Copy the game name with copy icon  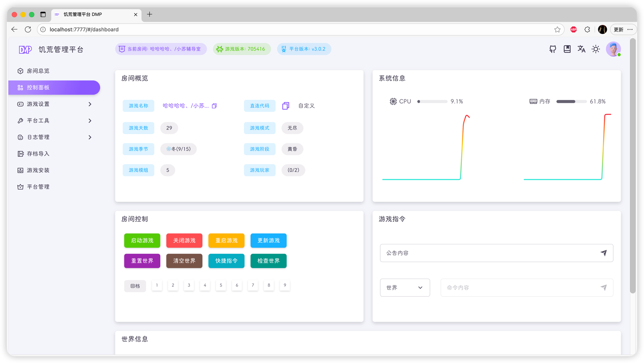[214, 106]
